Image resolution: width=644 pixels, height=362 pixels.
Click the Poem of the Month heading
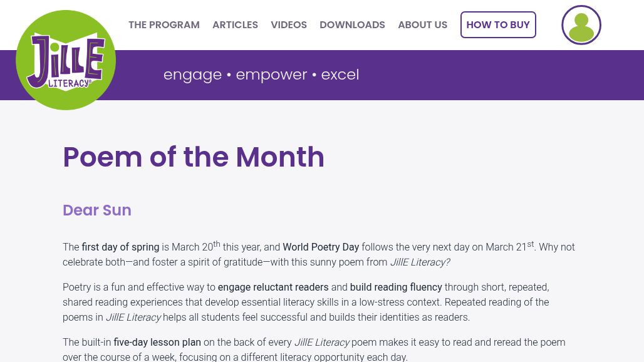[x=194, y=157]
